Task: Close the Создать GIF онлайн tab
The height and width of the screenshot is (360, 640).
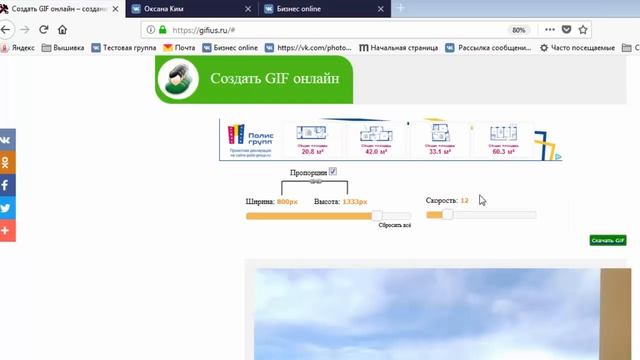Action: pos(116,9)
